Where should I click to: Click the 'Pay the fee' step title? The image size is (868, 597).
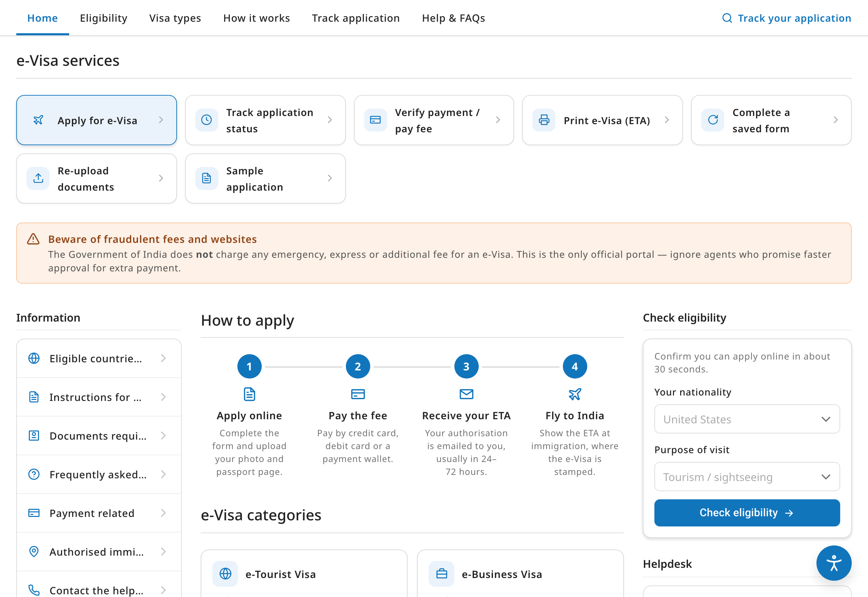[x=358, y=416]
